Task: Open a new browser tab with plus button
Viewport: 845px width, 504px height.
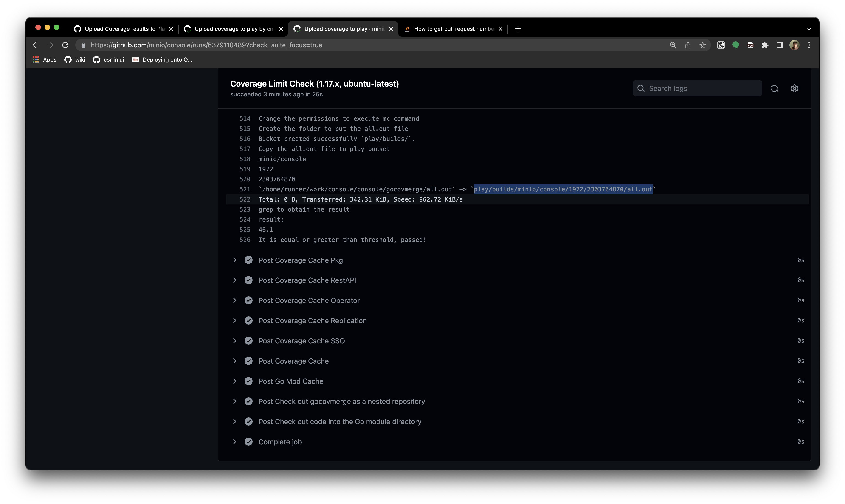Action: [x=518, y=29]
